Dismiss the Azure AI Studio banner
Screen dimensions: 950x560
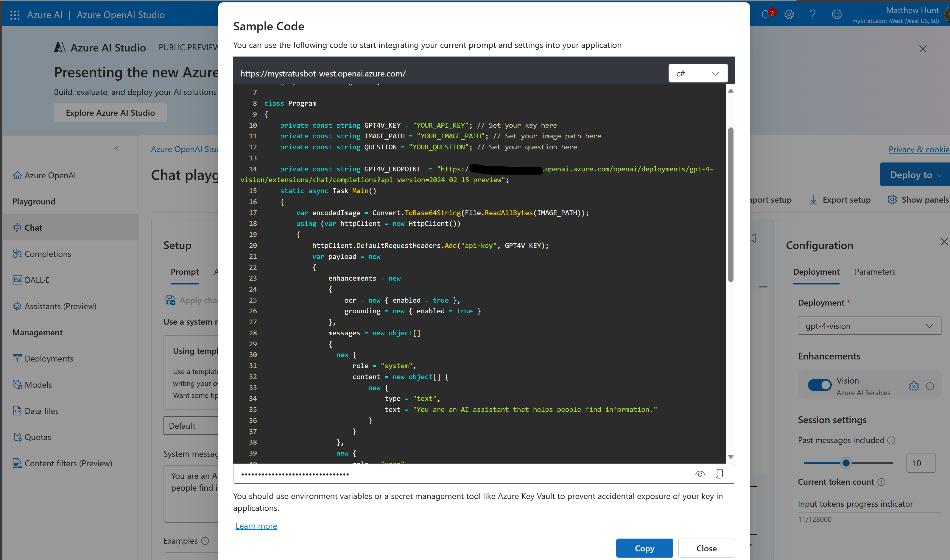[x=923, y=49]
